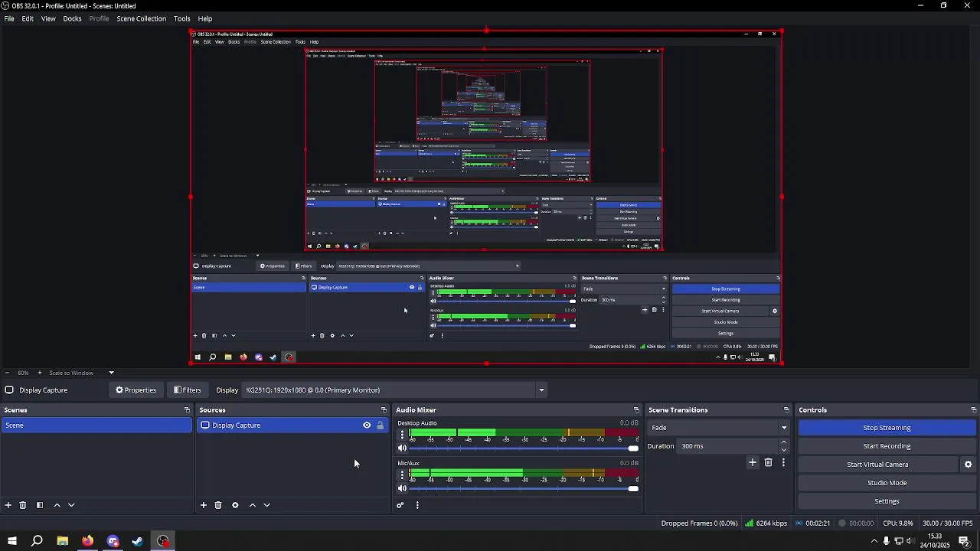Toggle Display Capture visibility eye
This screenshot has width=980, height=551.
pos(367,425)
